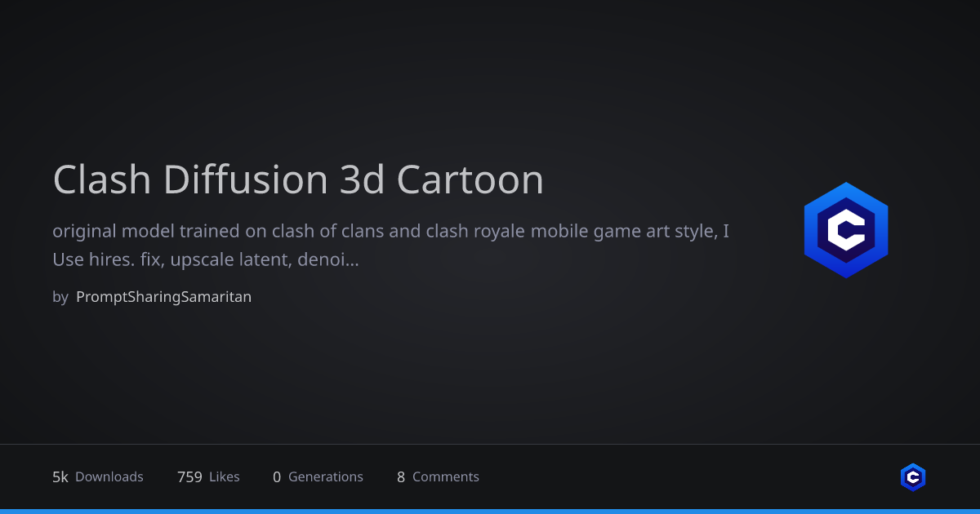Click the blue accent bar at bottom
The width and height of the screenshot is (980, 514).
click(x=490, y=511)
